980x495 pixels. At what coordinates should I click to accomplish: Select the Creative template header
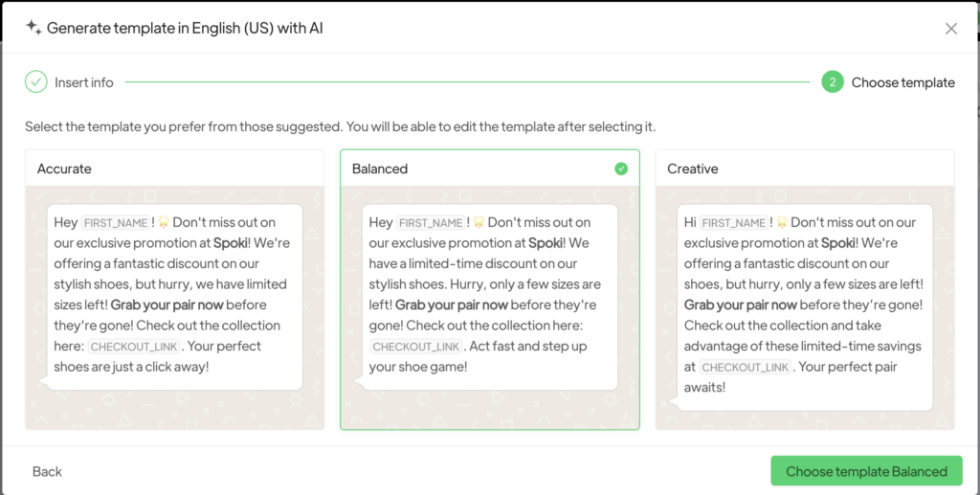coord(693,169)
